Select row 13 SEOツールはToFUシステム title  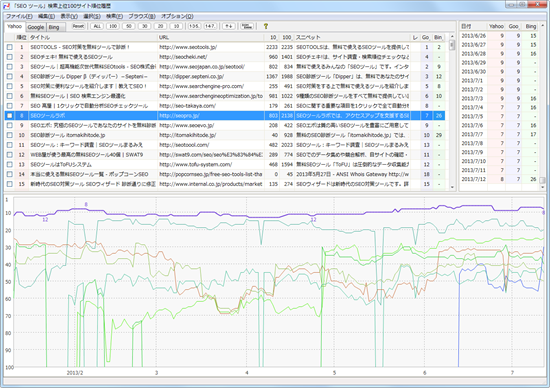click(x=61, y=165)
